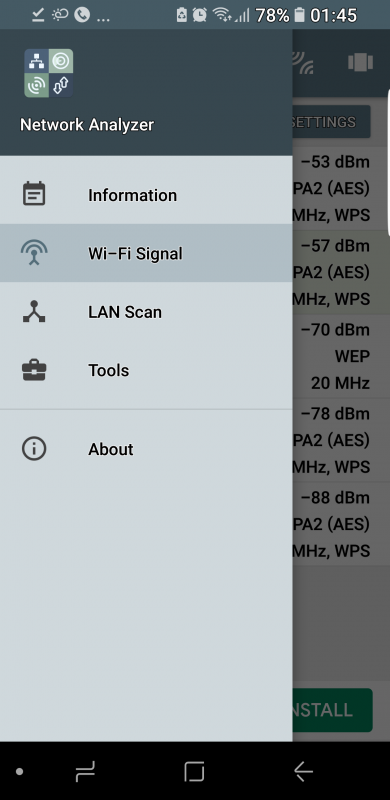Select the -53 dBm network entry
This screenshot has width=390, height=800.
coord(341,189)
